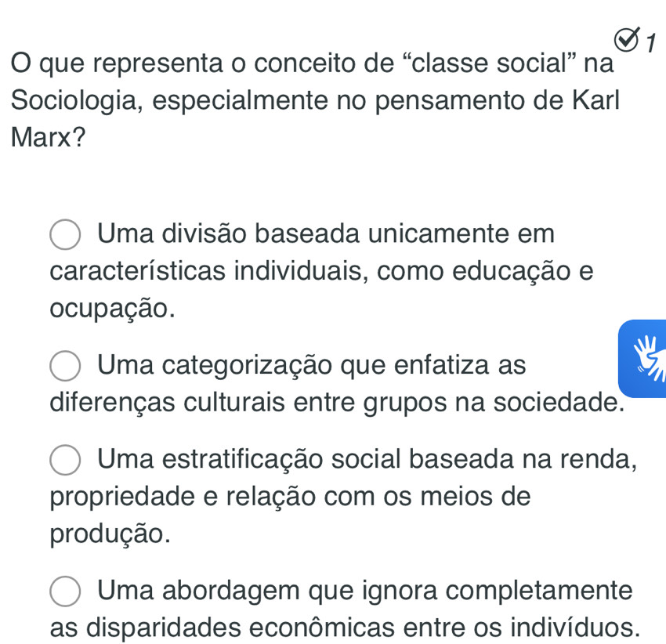Click the text "Uma abordagem que ignora completamente"
The width and height of the screenshot is (666, 644).
click(x=365, y=590)
